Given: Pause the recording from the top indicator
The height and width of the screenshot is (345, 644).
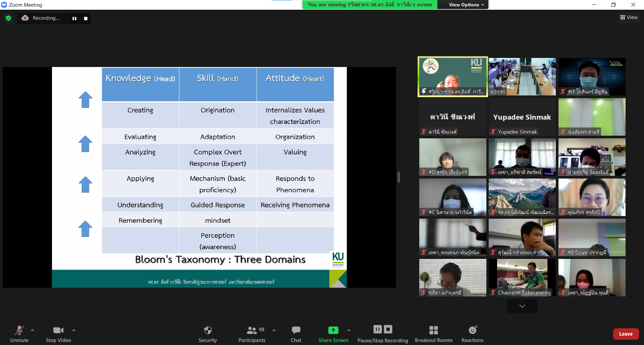Looking at the screenshot, I should pos(74,18).
